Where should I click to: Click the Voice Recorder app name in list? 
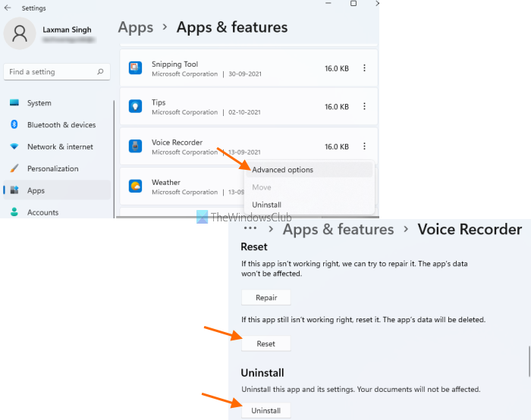177,142
